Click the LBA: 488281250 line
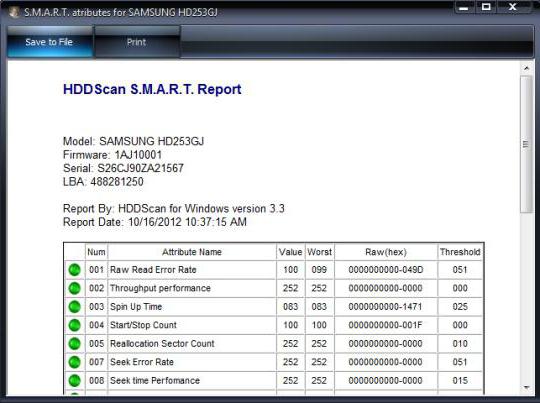The width and height of the screenshot is (540, 403). pos(103,182)
